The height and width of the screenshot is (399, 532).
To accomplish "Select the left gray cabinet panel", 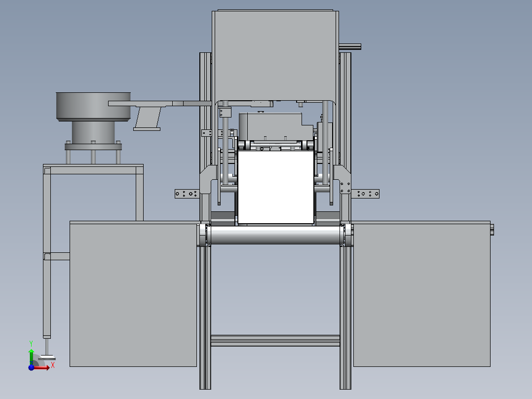I will pos(133,295).
